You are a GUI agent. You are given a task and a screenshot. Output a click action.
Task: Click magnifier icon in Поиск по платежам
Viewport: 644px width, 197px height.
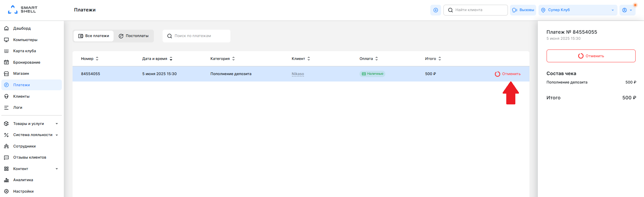[x=170, y=36]
